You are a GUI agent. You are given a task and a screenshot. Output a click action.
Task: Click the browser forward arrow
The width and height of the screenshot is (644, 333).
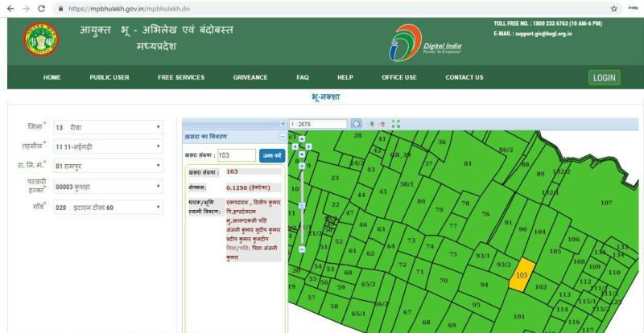click(x=26, y=9)
